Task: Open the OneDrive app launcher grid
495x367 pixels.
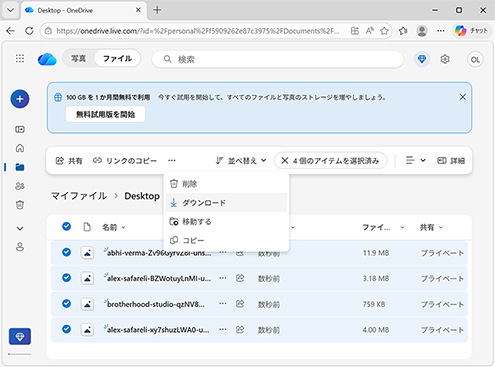Action: [20, 59]
